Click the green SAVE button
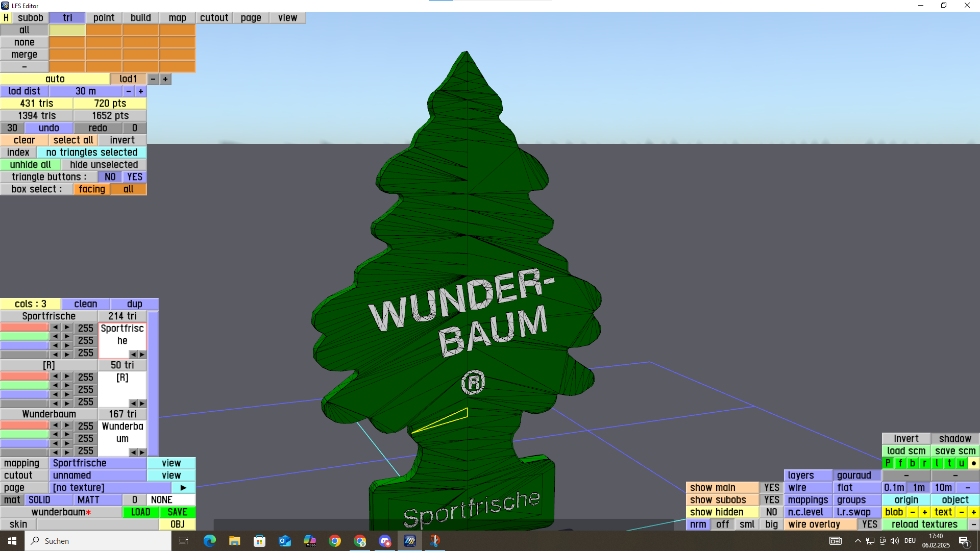The height and width of the screenshot is (551, 980). [x=177, y=512]
